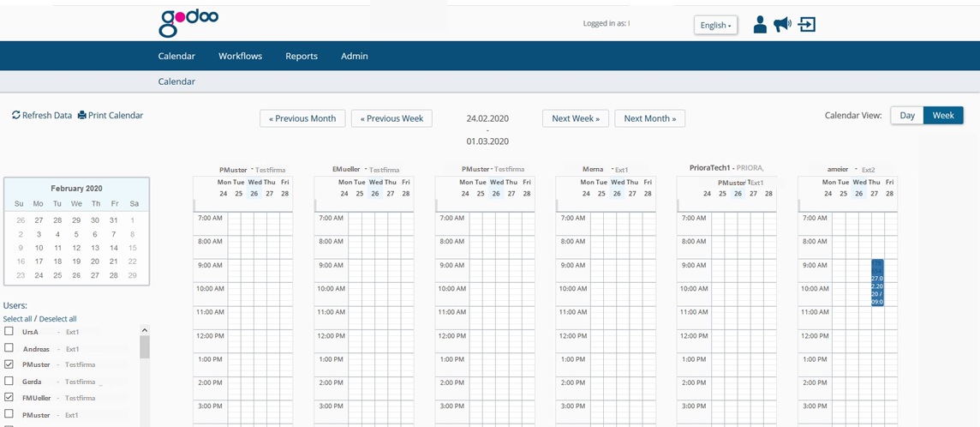Uncheck the FMUeller Testfirma checkbox
The width and height of the screenshot is (980, 427).
[9, 397]
